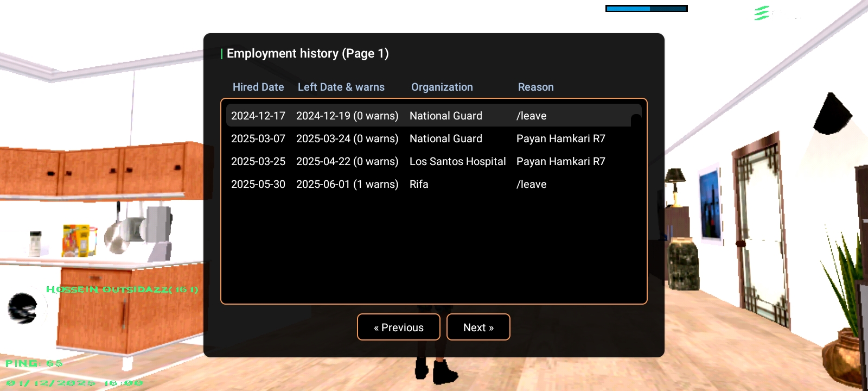
Task: Click the Reason column header
Action: pos(535,87)
